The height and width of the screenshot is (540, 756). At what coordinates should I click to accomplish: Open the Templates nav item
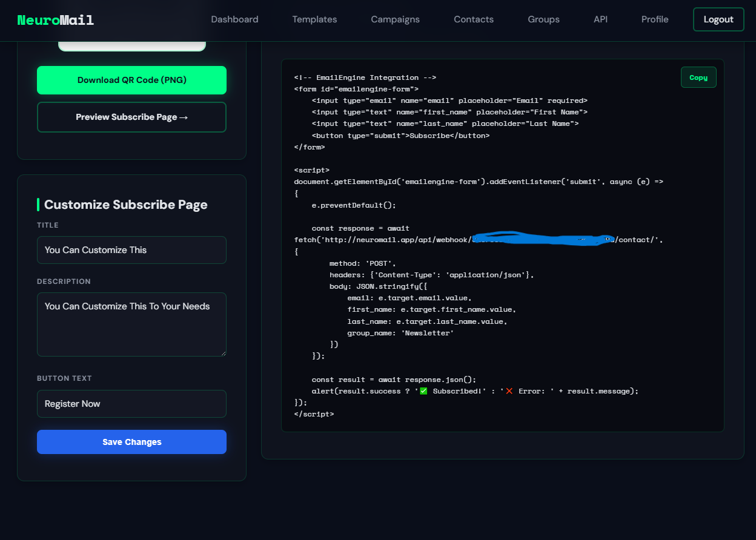click(x=314, y=19)
